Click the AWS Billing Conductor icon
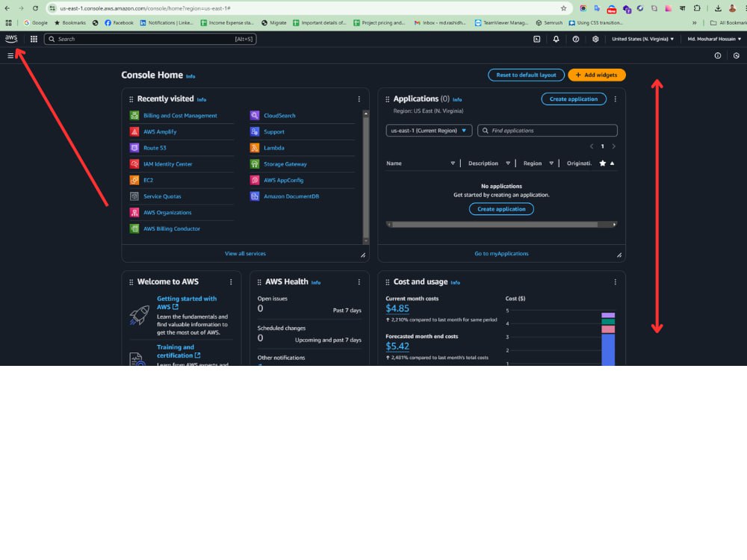Image resolution: width=747 pixels, height=560 pixels. tap(134, 228)
